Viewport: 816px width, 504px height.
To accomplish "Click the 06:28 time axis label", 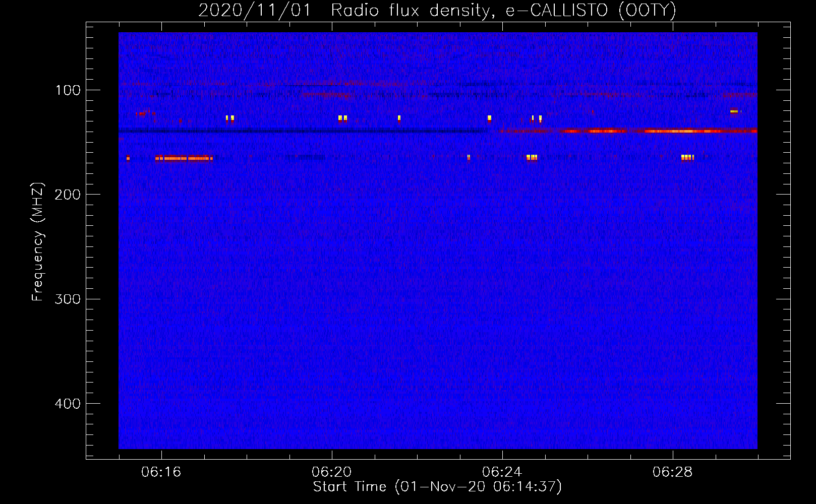I will (x=673, y=472).
